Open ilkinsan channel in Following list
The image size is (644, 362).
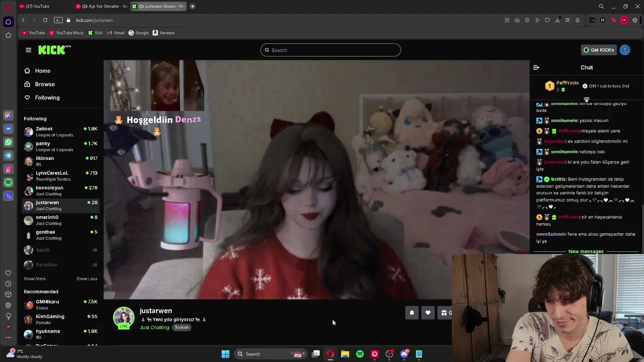point(60,161)
